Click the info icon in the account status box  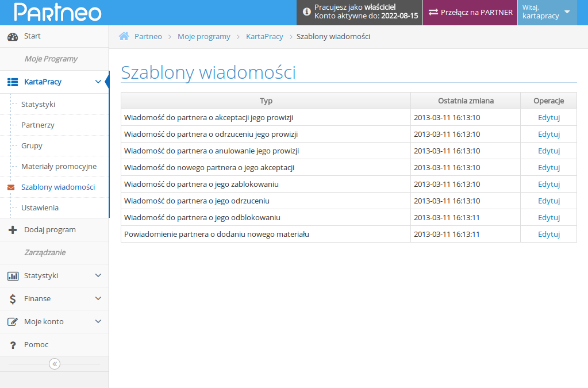307,11
